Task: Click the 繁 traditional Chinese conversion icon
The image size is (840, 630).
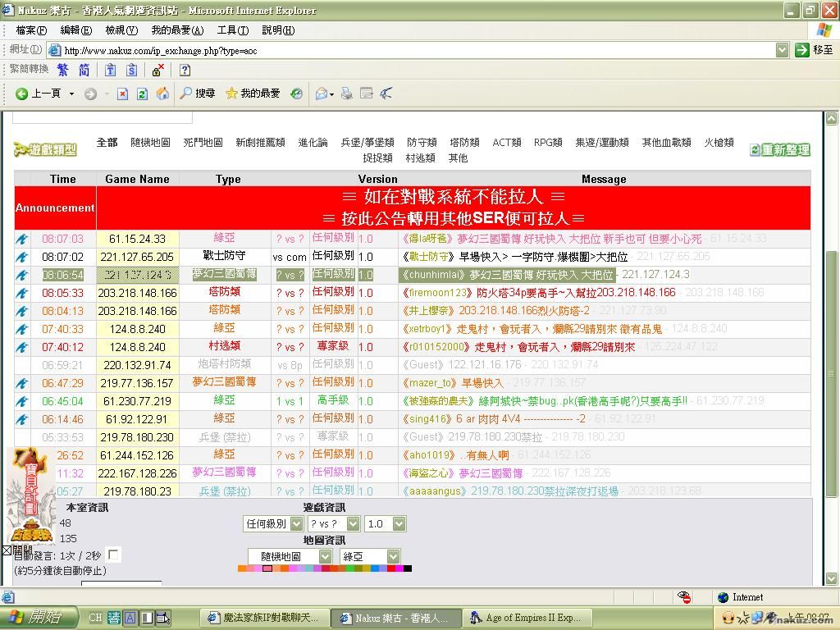Action: 62,70
